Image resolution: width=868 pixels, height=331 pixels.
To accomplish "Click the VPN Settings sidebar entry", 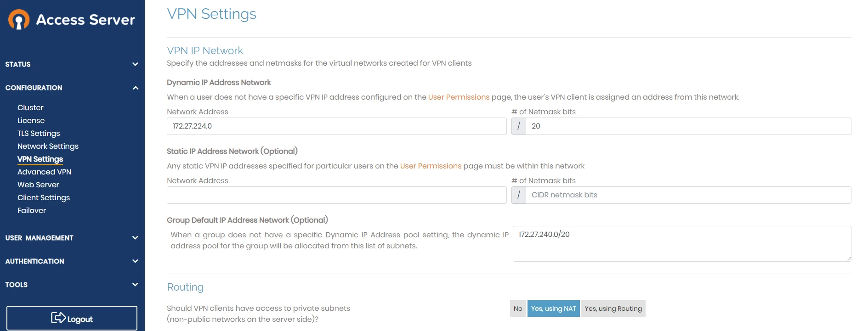I will click(40, 159).
